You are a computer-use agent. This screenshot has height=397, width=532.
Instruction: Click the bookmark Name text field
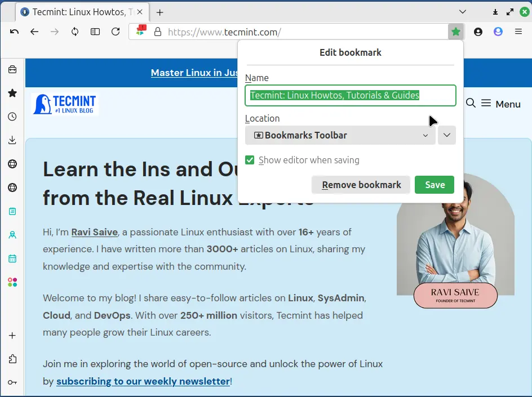[x=351, y=96]
